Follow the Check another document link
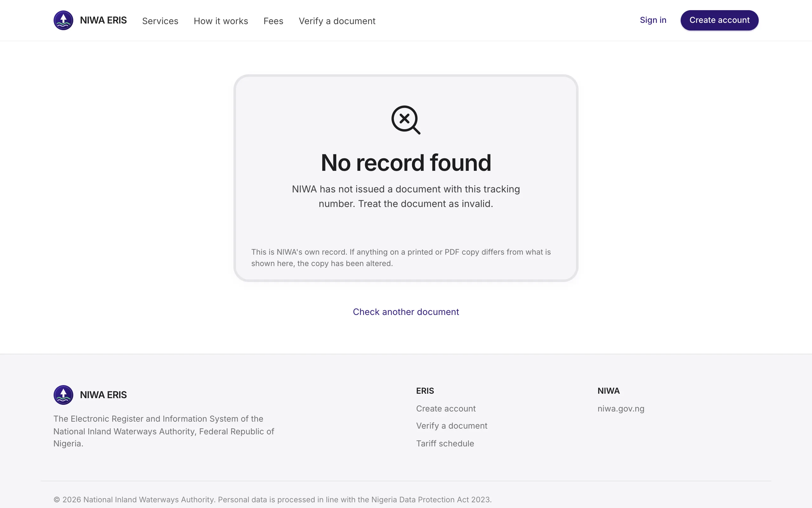 [406, 312]
